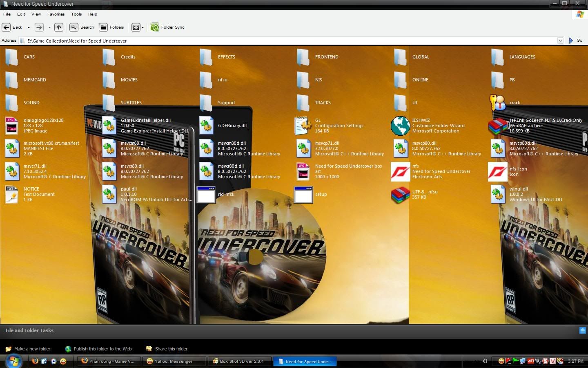
Task: Click the Go button
Action: [x=575, y=40]
